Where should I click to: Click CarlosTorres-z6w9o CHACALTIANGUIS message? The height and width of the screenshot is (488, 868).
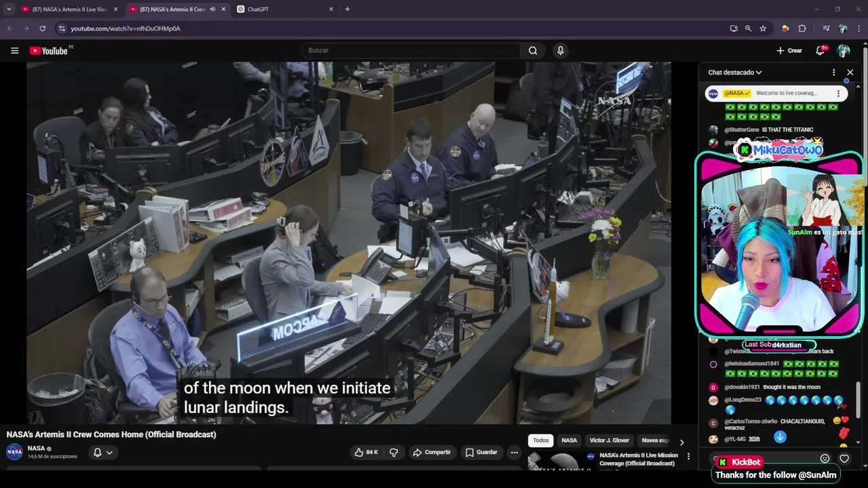774,424
